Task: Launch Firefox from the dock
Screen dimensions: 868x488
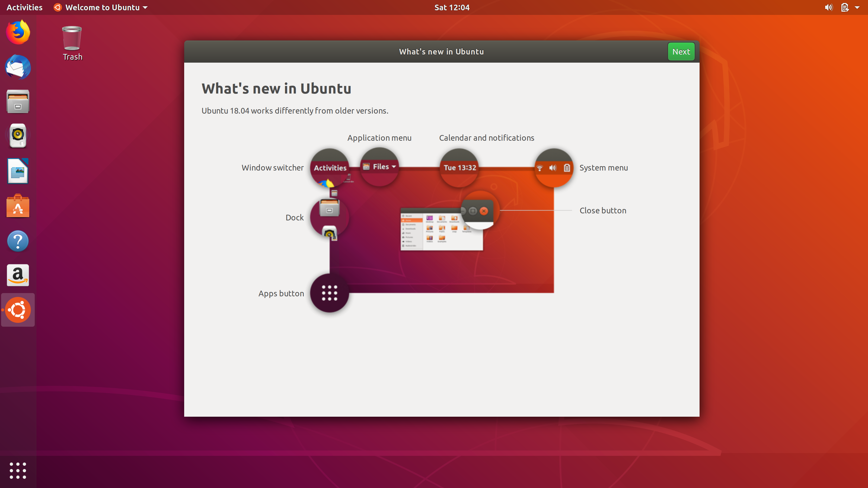Action: 18,32
